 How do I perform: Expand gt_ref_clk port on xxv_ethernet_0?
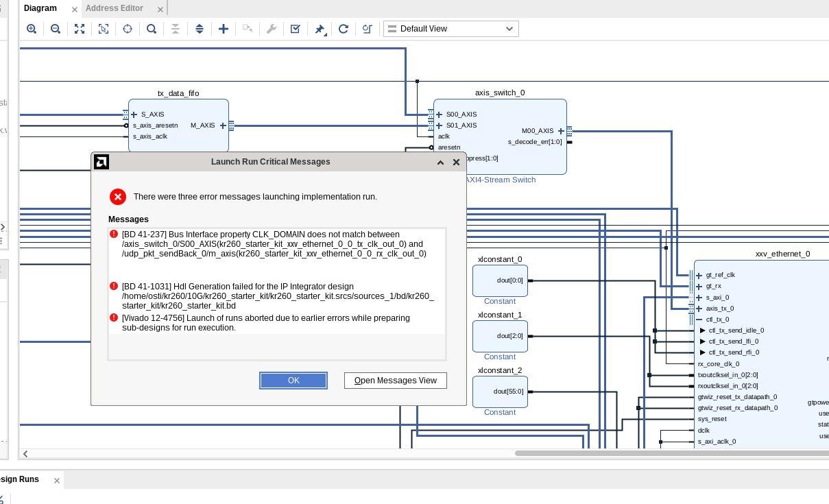point(699,275)
